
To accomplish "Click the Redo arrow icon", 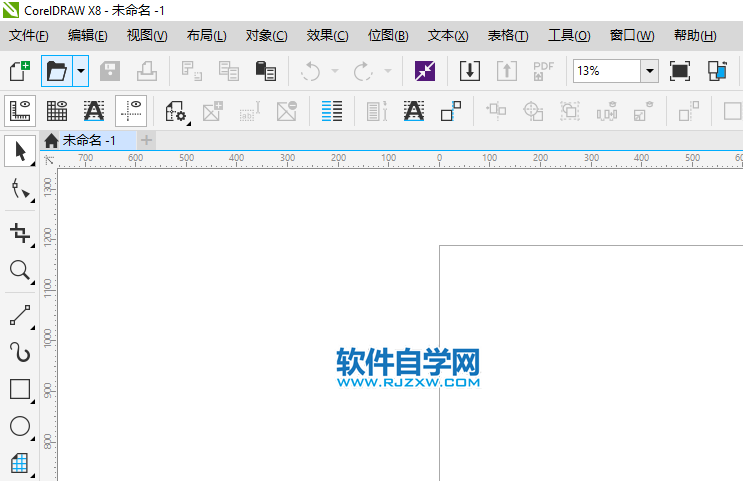I will (363, 71).
